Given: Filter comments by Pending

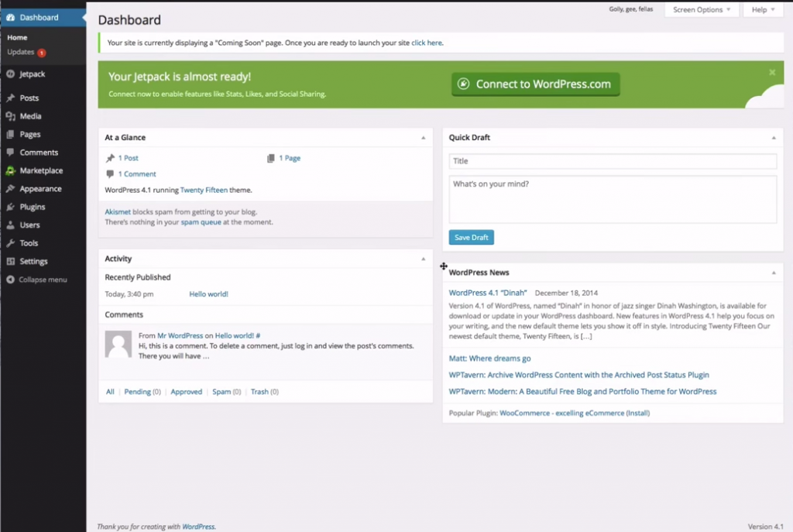Looking at the screenshot, I should 138,391.
